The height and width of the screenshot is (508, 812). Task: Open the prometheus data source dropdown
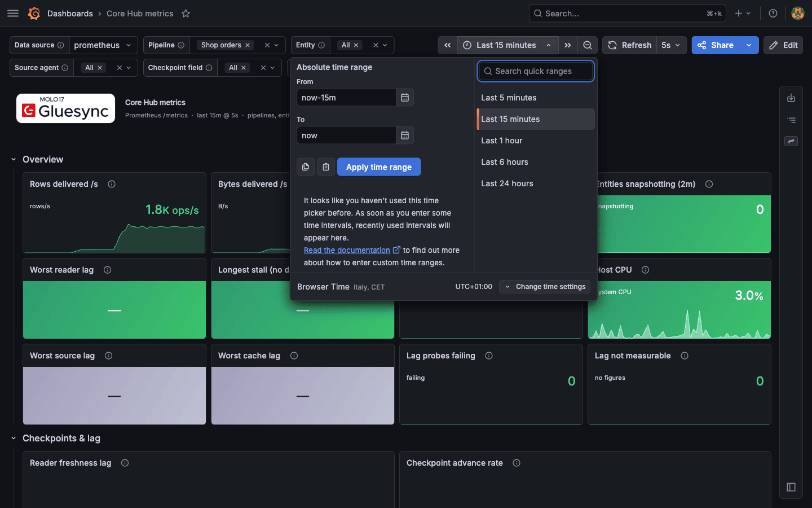(x=103, y=45)
